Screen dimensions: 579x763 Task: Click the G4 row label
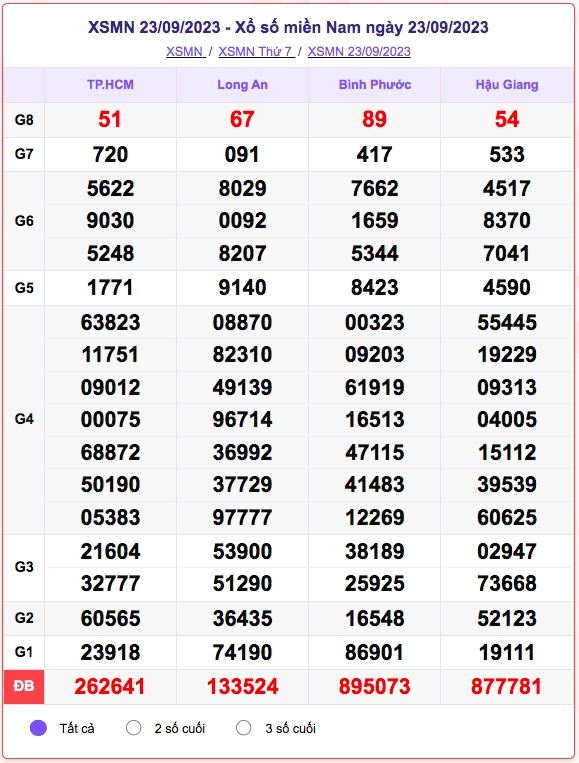point(24,419)
